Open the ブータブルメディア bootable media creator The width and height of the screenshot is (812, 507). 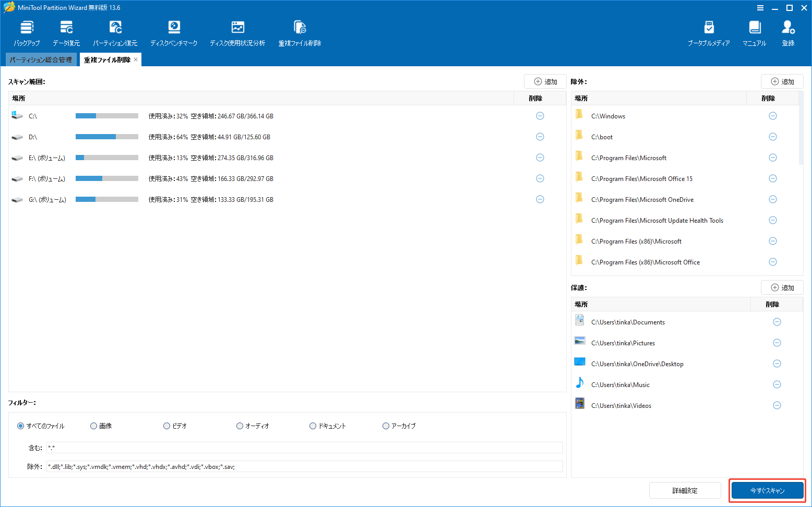(708, 31)
